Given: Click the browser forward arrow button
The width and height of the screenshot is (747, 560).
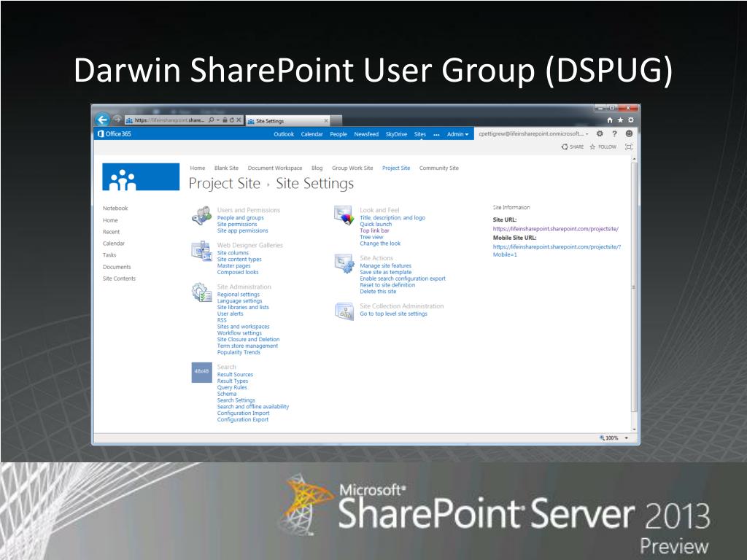Looking at the screenshot, I should point(117,120).
